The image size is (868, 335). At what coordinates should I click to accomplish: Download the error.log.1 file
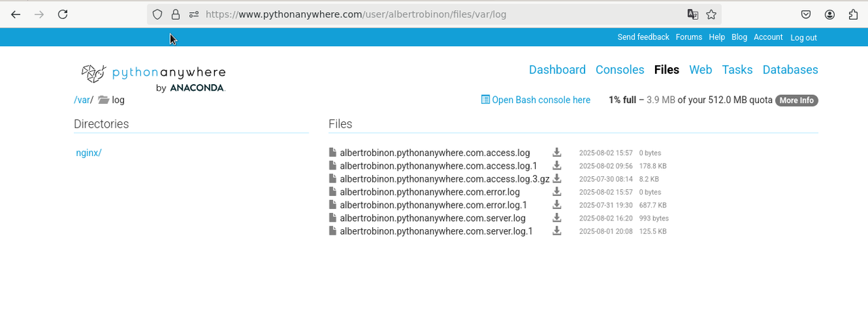557,205
